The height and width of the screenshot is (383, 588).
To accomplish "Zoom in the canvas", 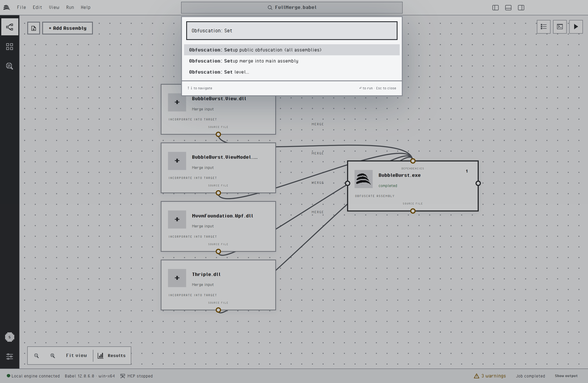I will 53,356.
